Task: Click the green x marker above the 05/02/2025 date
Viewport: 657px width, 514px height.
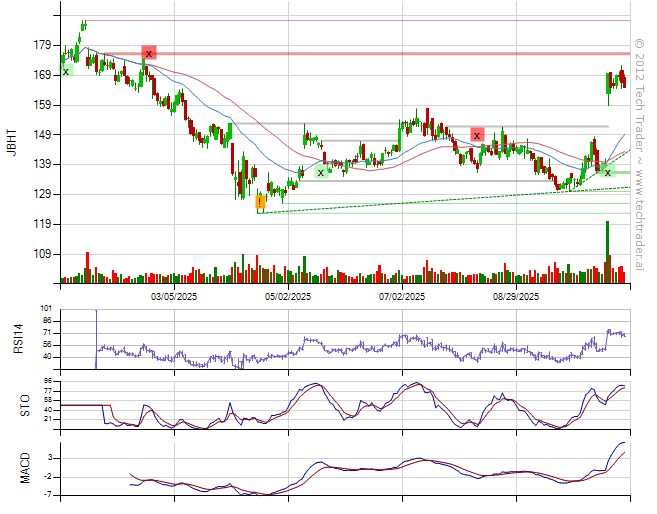Action: click(321, 173)
